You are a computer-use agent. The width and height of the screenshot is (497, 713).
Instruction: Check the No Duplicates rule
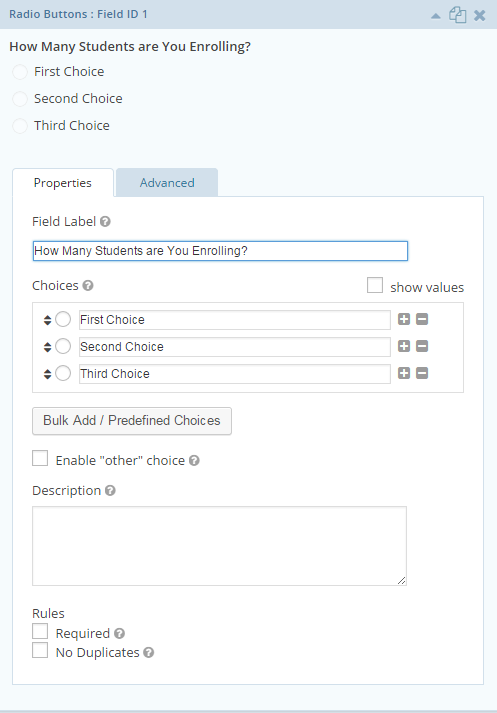[40, 650]
